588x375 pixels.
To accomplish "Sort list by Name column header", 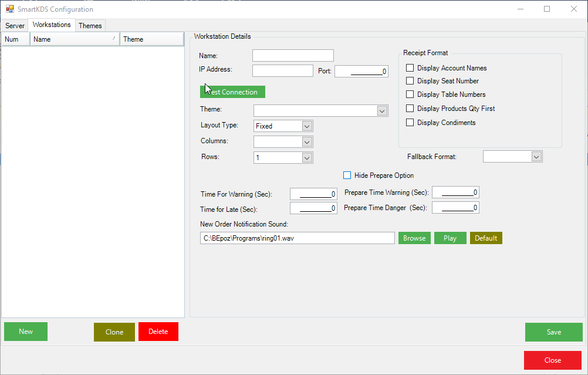I will pyautogui.click(x=75, y=39).
